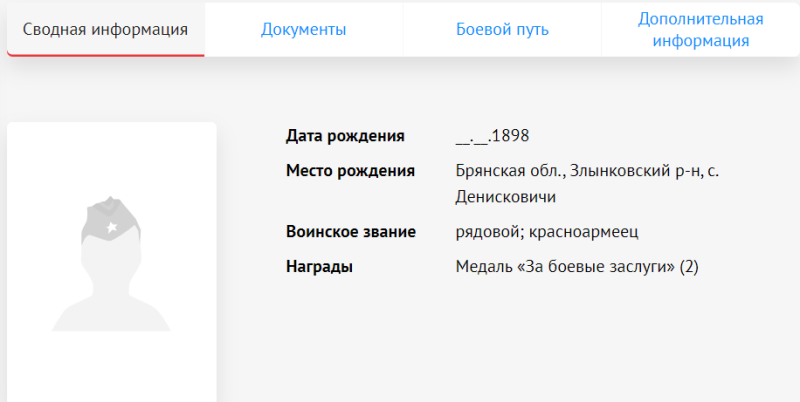Click the star on the soldier's cap

(111, 229)
